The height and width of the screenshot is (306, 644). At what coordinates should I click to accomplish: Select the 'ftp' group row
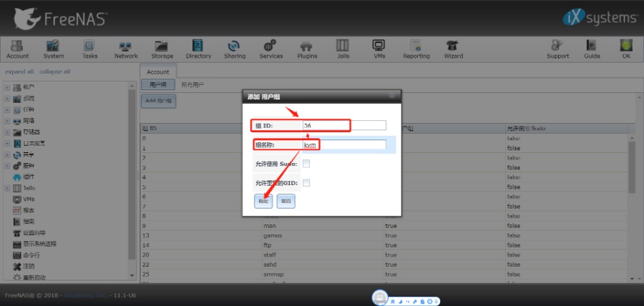click(x=385, y=245)
